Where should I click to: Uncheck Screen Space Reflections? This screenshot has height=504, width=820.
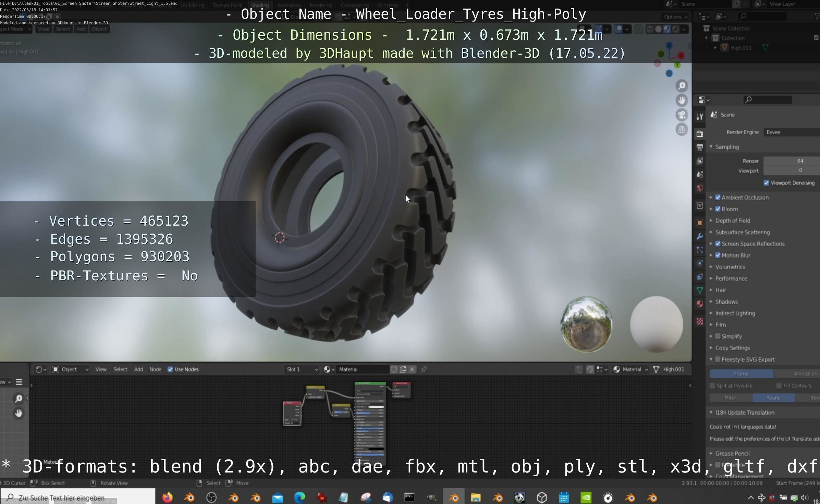(718, 244)
